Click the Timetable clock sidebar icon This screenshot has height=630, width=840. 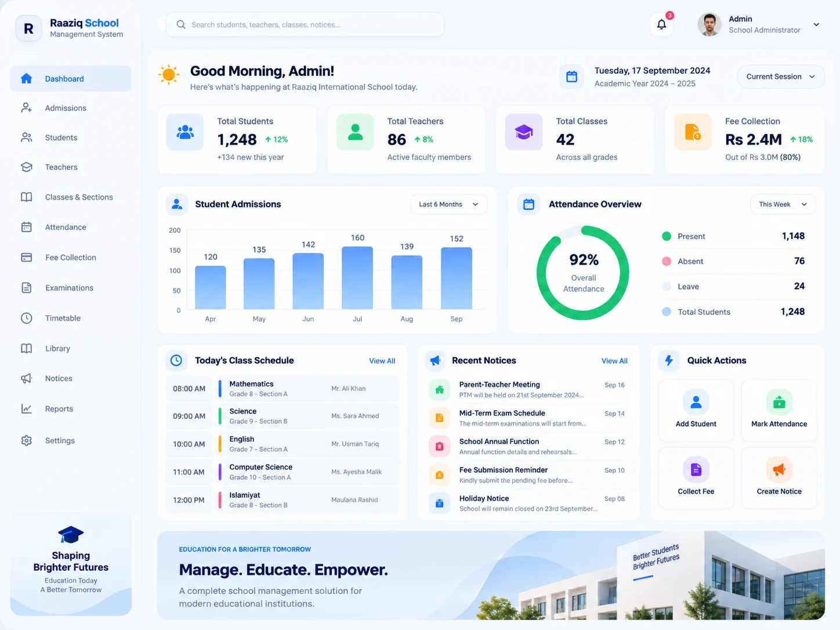(x=26, y=318)
